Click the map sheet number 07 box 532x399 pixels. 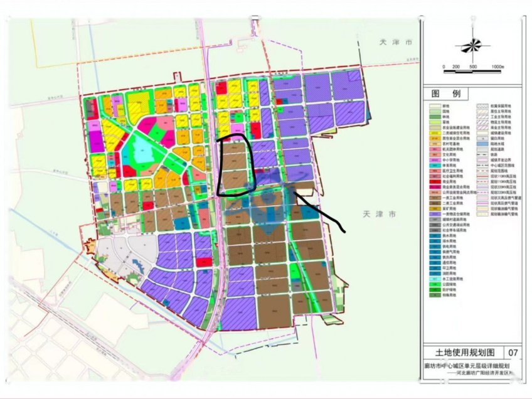tap(513, 353)
